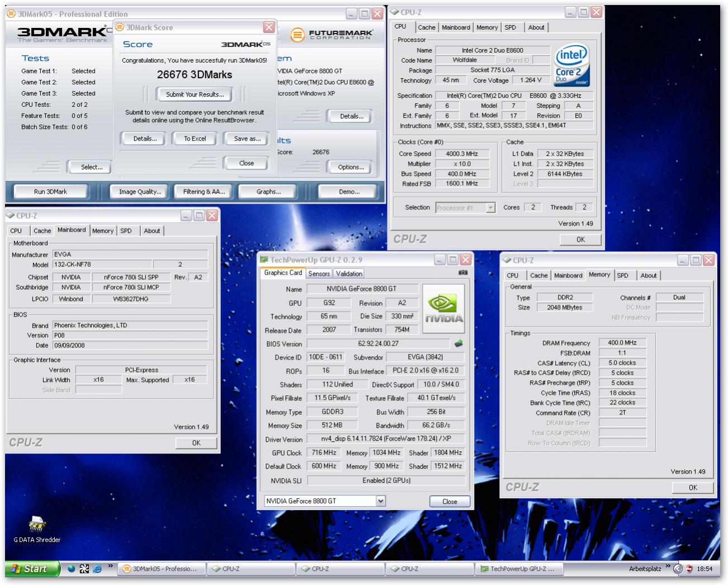Click the 3DMark Score dialog title icon

click(x=120, y=27)
